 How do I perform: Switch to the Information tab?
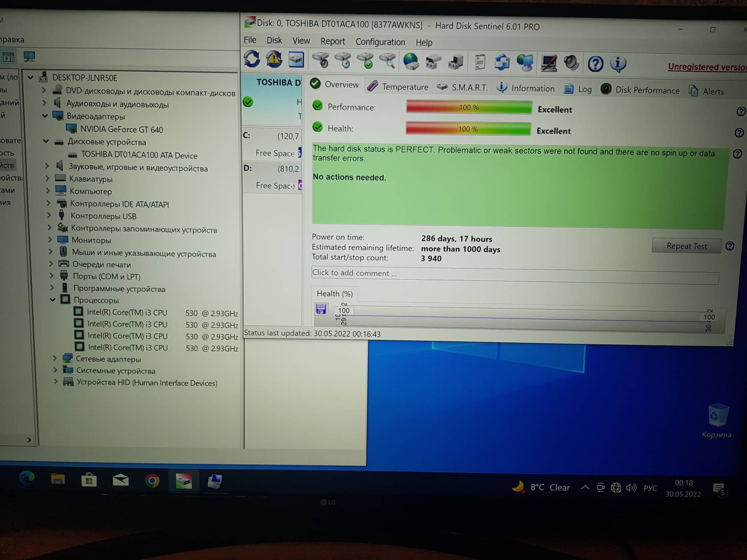pos(525,88)
